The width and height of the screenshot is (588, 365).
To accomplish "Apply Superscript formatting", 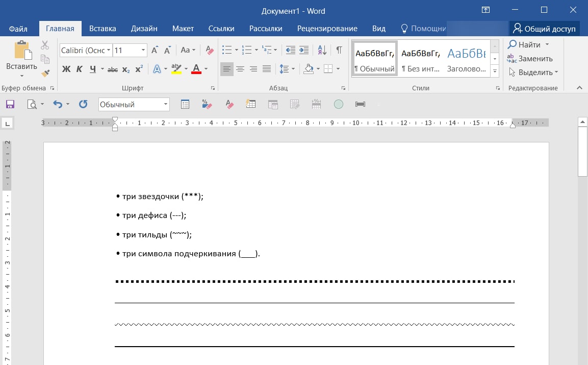I will click(139, 69).
